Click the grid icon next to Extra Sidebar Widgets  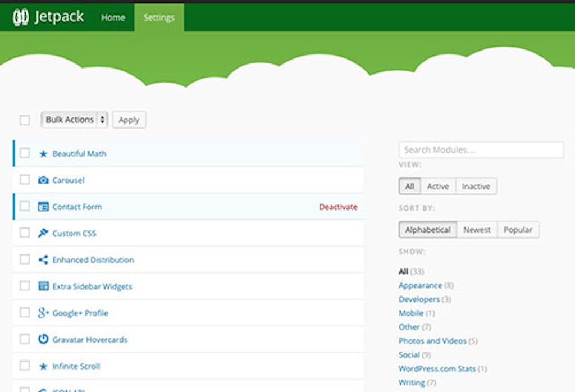(x=42, y=286)
